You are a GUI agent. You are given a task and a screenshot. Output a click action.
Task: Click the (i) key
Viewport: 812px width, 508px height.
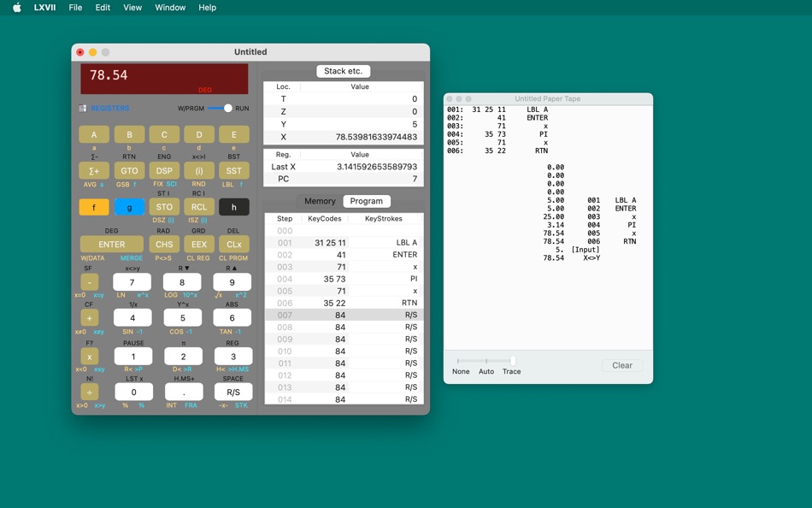(x=199, y=170)
